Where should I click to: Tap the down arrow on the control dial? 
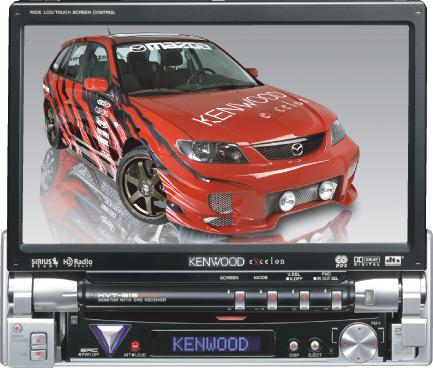click(359, 357)
